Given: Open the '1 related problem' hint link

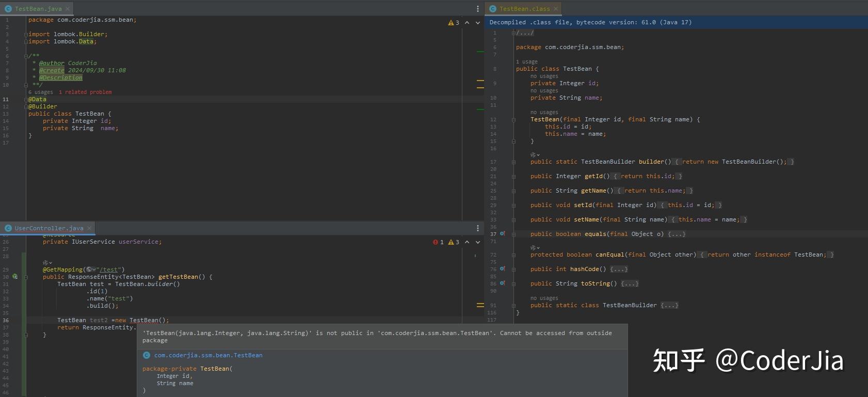Looking at the screenshot, I should (85, 92).
